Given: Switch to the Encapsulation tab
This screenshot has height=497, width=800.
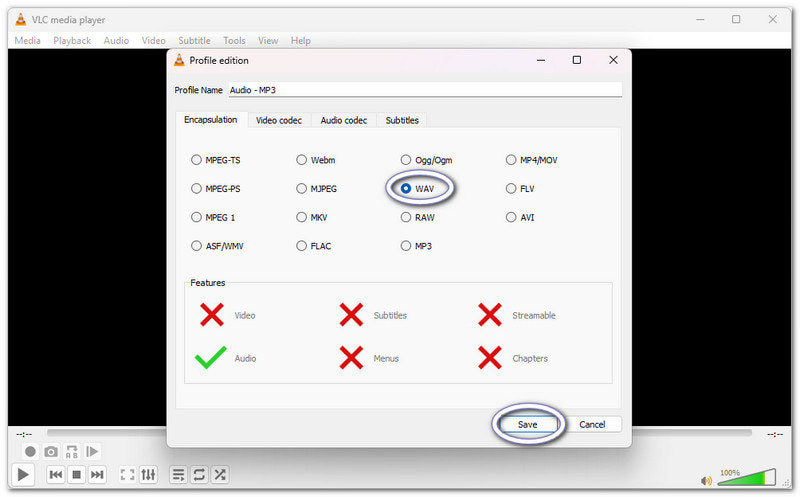Looking at the screenshot, I should (211, 119).
